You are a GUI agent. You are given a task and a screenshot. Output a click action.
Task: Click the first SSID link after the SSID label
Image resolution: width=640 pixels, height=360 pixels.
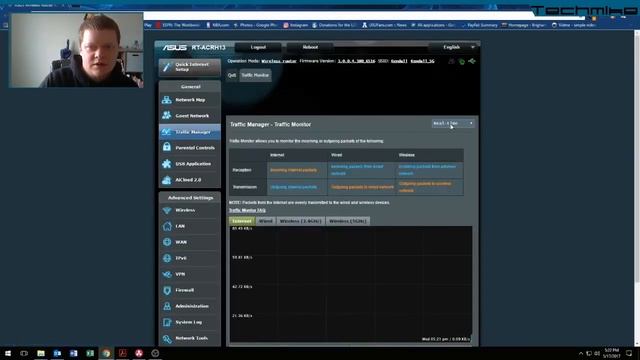click(x=399, y=61)
